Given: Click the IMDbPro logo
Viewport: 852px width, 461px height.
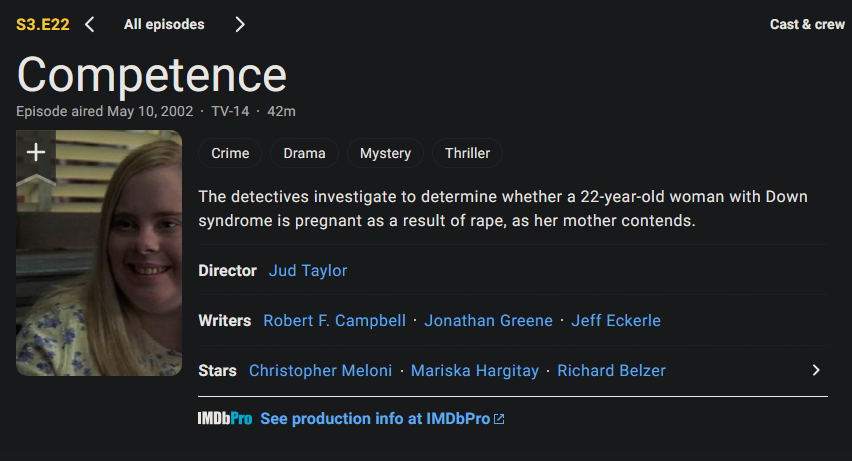Looking at the screenshot, I should [x=224, y=419].
